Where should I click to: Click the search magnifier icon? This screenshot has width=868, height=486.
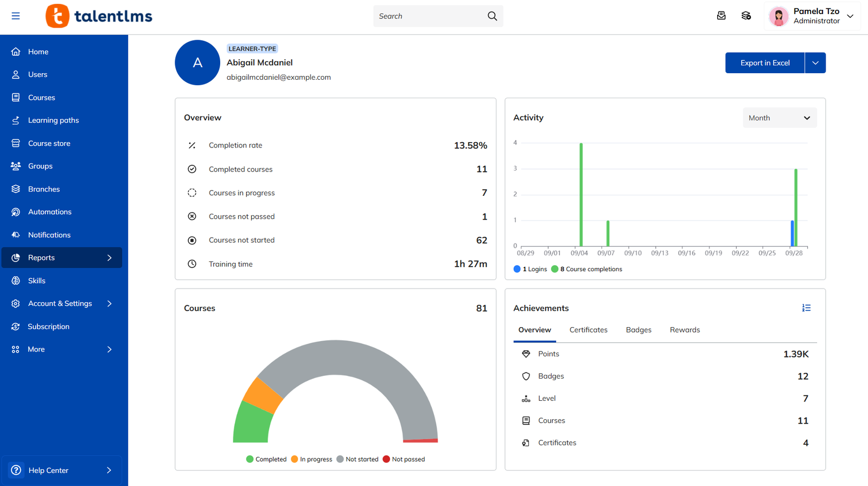pos(492,16)
